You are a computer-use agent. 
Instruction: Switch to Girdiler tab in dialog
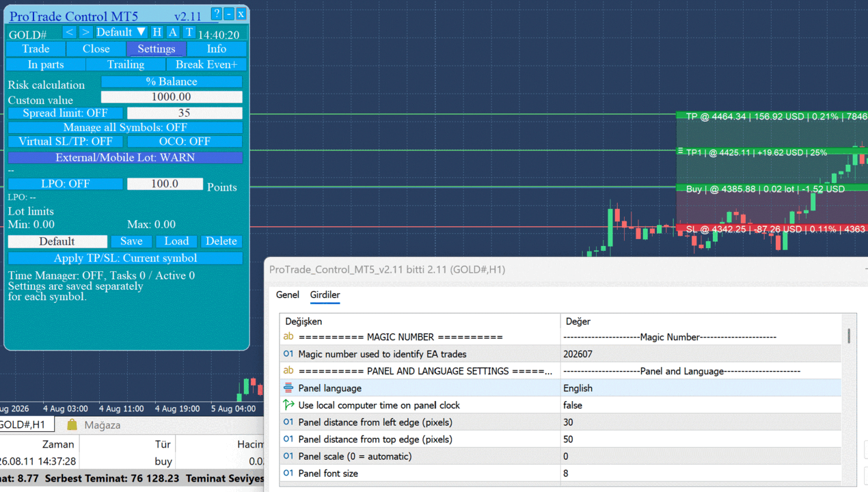[x=325, y=295]
